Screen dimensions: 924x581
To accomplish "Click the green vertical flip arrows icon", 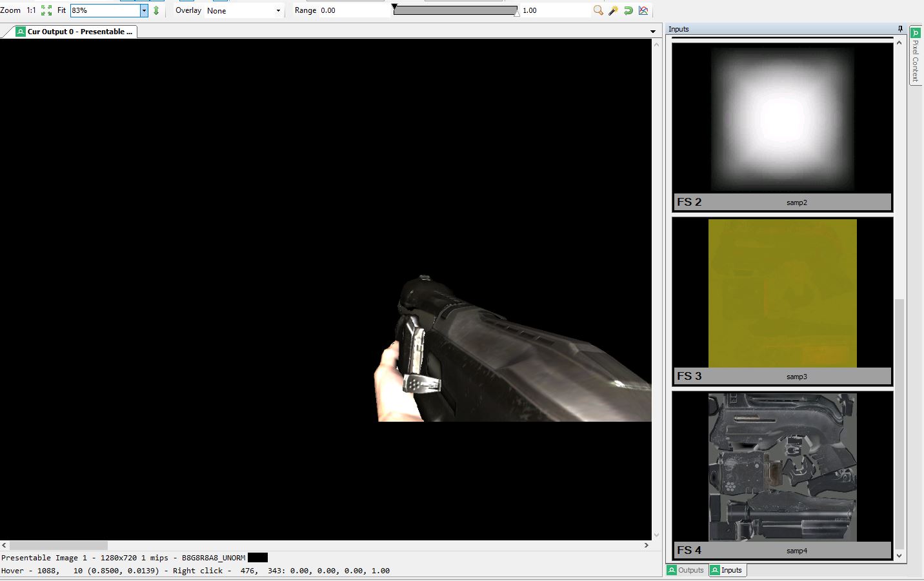I will [156, 10].
